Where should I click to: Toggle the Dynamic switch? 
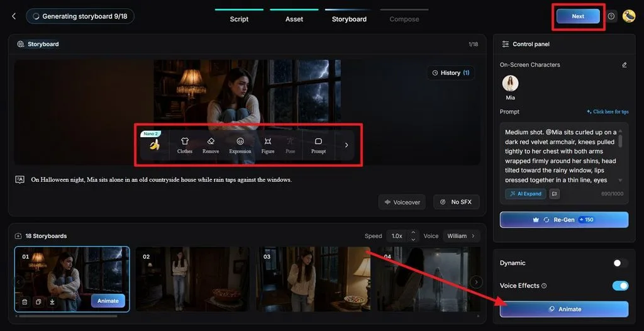(x=620, y=263)
